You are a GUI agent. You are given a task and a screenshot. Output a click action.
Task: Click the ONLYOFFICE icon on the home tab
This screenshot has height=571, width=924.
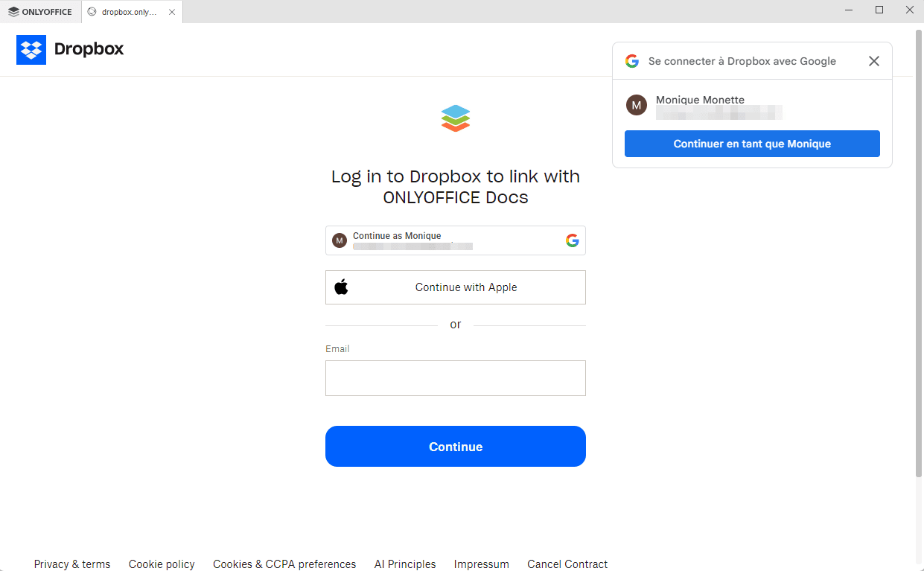tap(13, 11)
